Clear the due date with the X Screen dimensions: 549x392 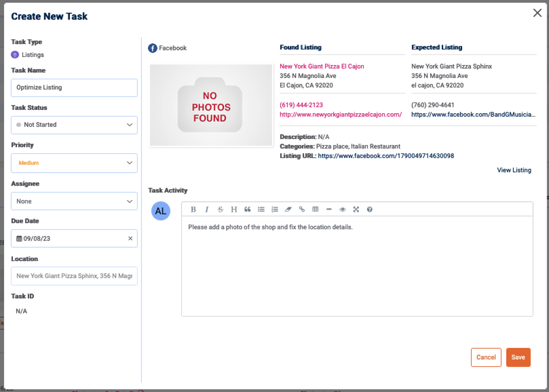[130, 239]
